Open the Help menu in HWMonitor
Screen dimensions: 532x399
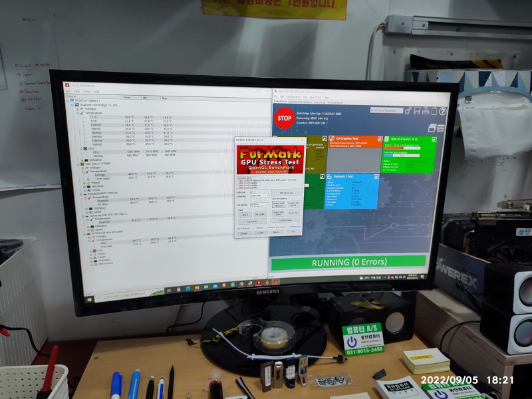[x=96, y=92]
